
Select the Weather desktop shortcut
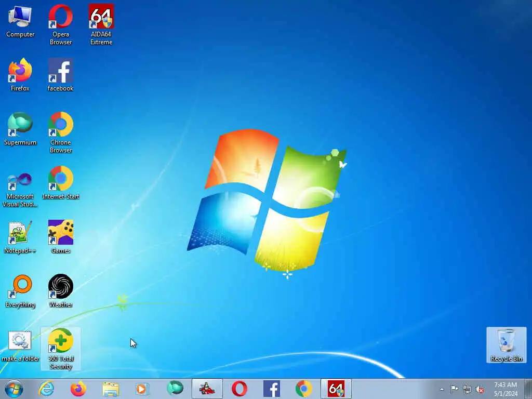pos(61,291)
